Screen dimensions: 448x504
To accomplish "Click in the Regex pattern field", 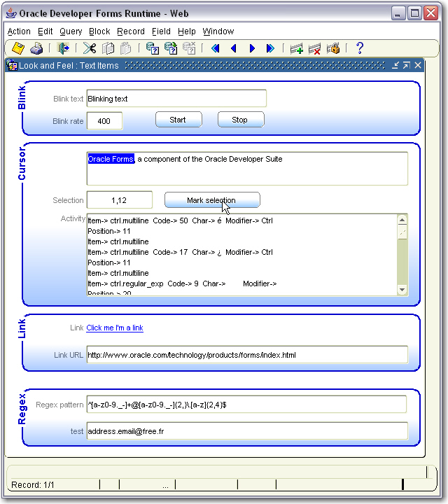I will pyautogui.click(x=246, y=405).
